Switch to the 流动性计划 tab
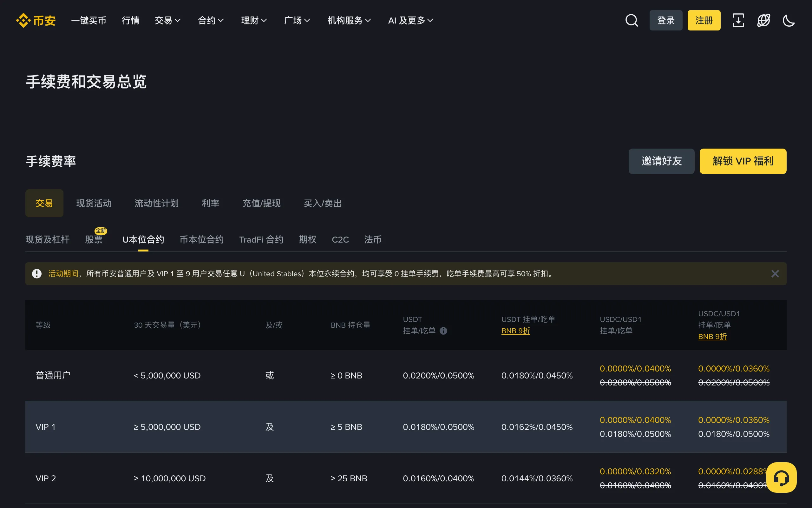 157,203
